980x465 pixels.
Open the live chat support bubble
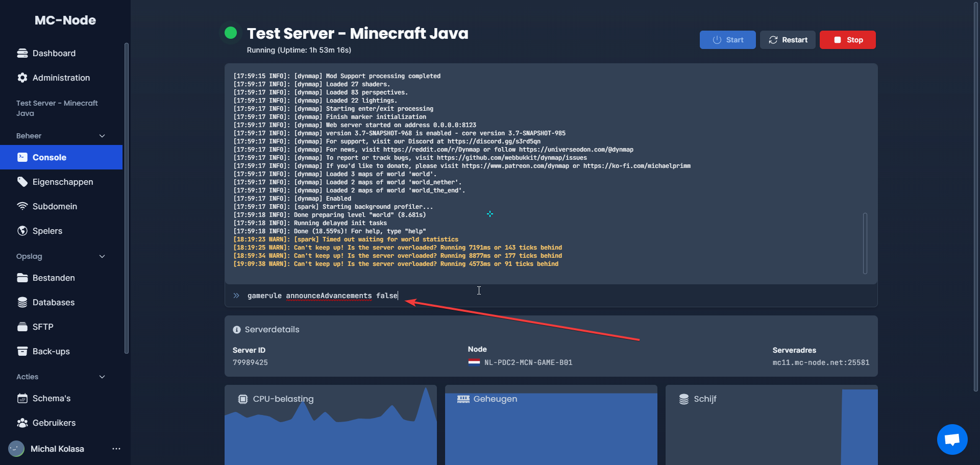[952, 439]
